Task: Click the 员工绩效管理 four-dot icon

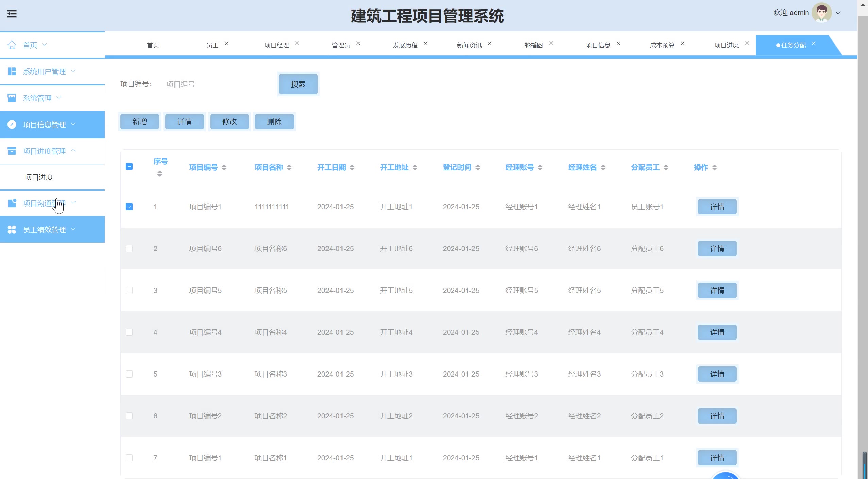Action: 12,230
